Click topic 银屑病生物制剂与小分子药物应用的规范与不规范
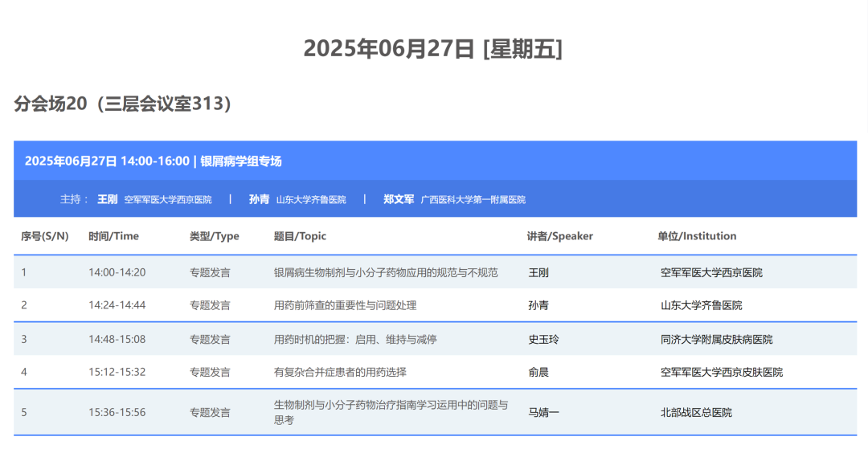868x453 pixels. pyautogui.click(x=386, y=272)
